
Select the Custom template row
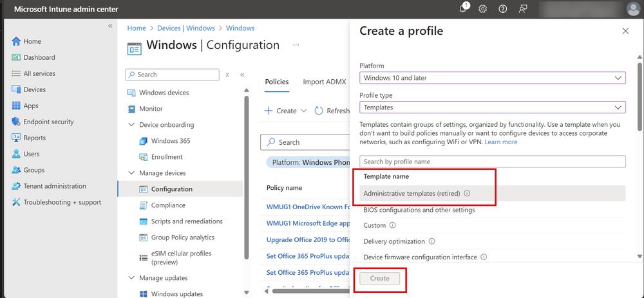click(493, 225)
